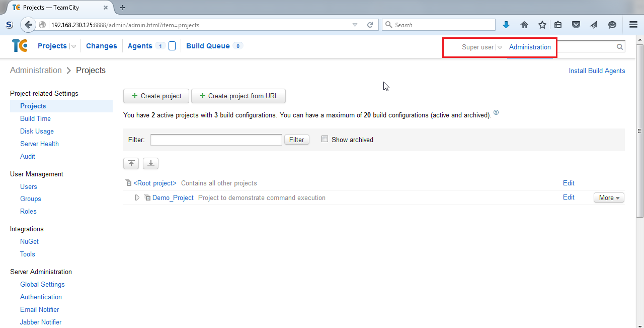Click the Filter button

(x=296, y=140)
